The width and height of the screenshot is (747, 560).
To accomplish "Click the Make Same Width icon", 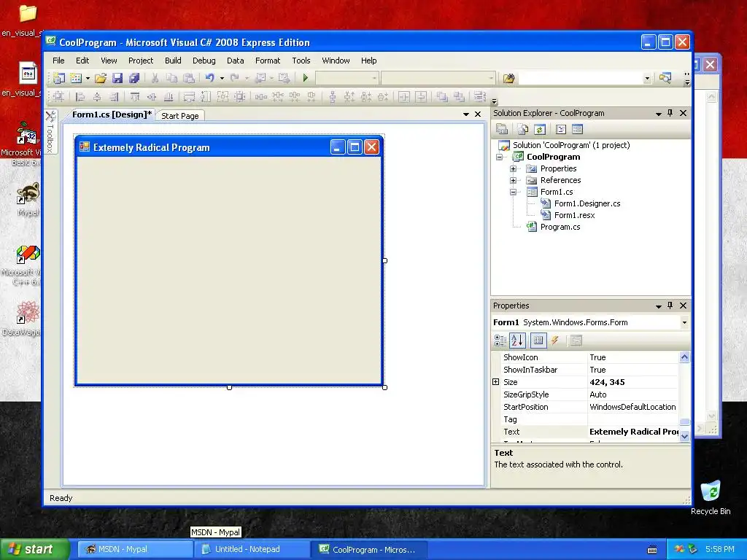I will coord(189,97).
